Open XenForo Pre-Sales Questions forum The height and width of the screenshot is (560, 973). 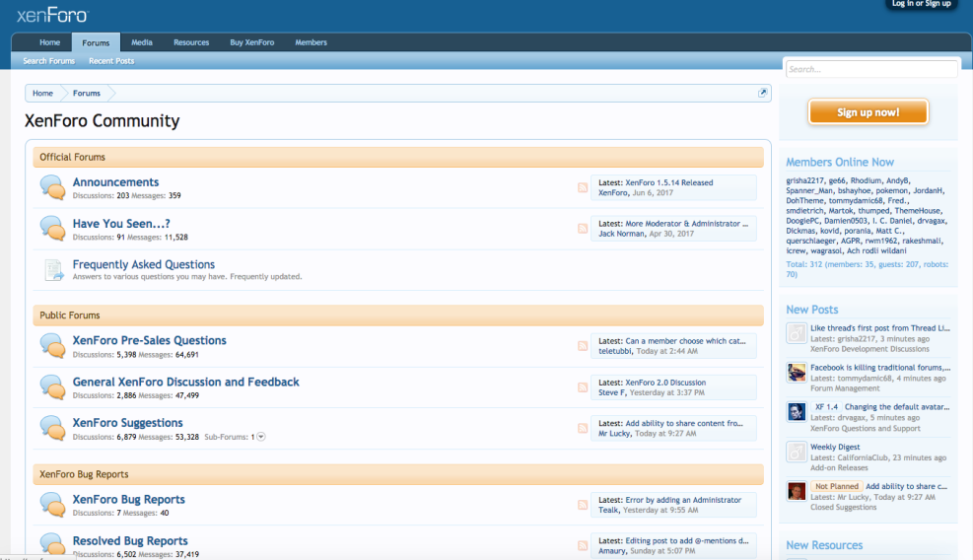(x=149, y=340)
